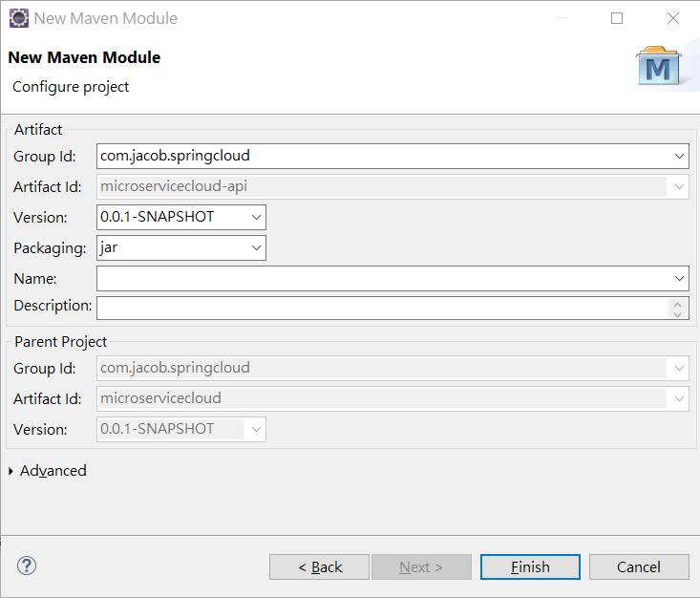Click the Eclipse icon in title bar
This screenshot has width=700, height=598.
pos(19,18)
